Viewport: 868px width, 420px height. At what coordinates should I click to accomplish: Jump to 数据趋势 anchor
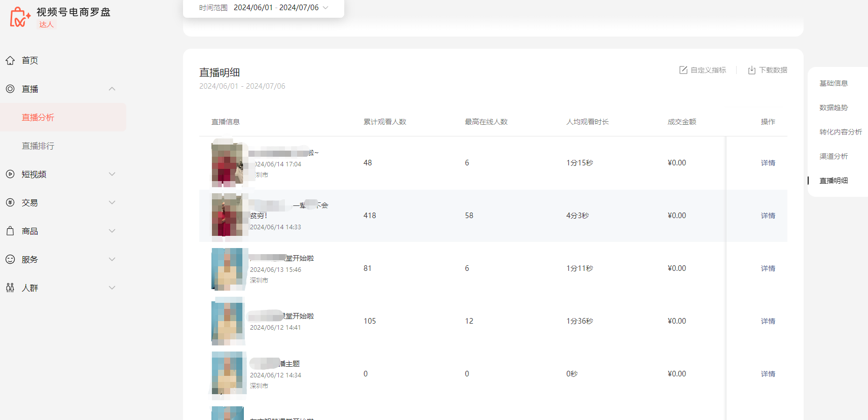pyautogui.click(x=834, y=108)
